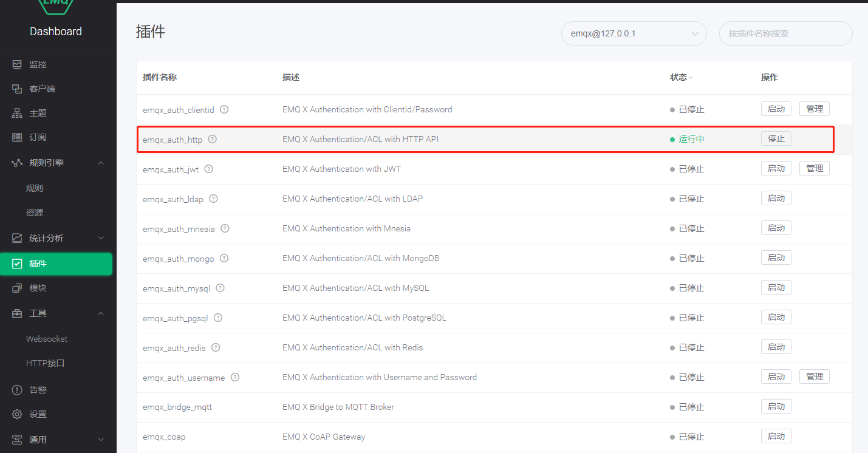Click the 插件 checkmark icon in sidebar
868x453 pixels.
[17, 264]
